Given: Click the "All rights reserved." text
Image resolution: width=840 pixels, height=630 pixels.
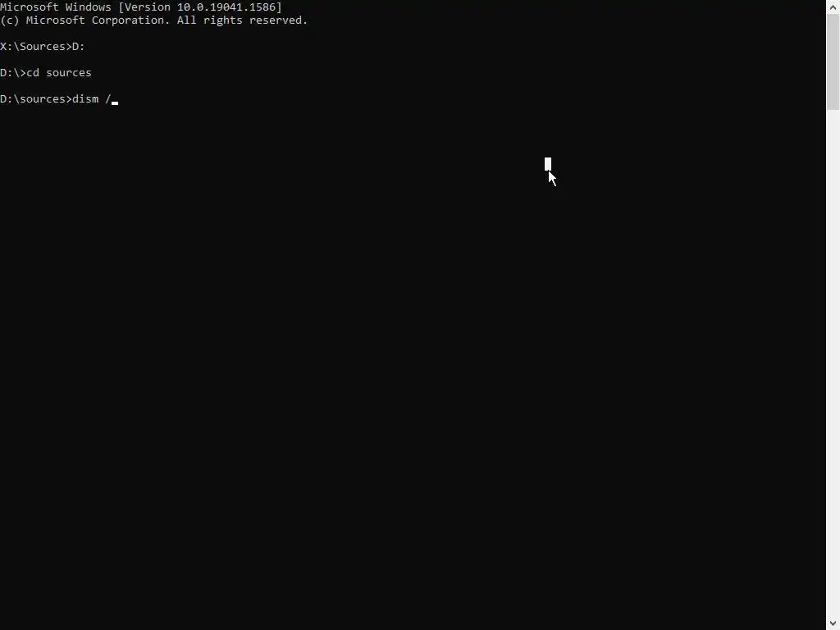Looking at the screenshot, I should click(x=242, y=21).
